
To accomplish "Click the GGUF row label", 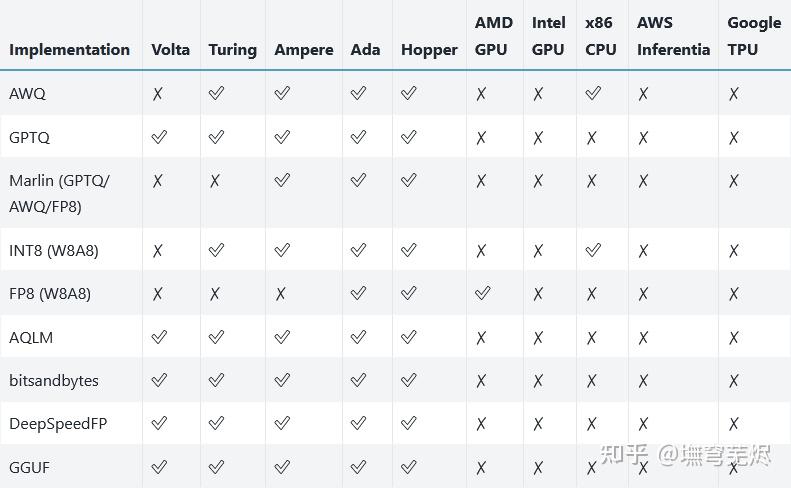I will tap(29, 467).
